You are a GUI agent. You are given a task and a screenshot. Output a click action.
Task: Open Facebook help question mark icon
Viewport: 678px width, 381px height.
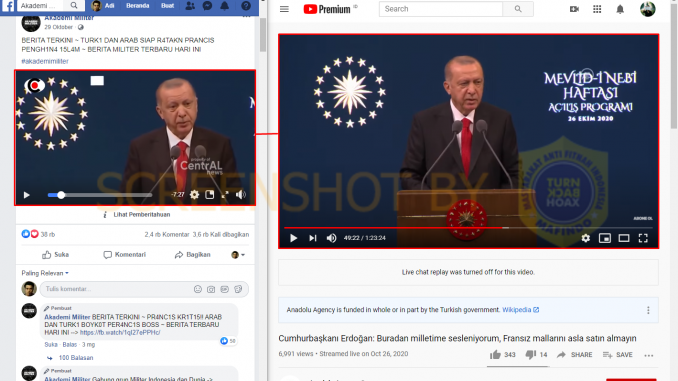pyautogui.click(x=246, y=6)
